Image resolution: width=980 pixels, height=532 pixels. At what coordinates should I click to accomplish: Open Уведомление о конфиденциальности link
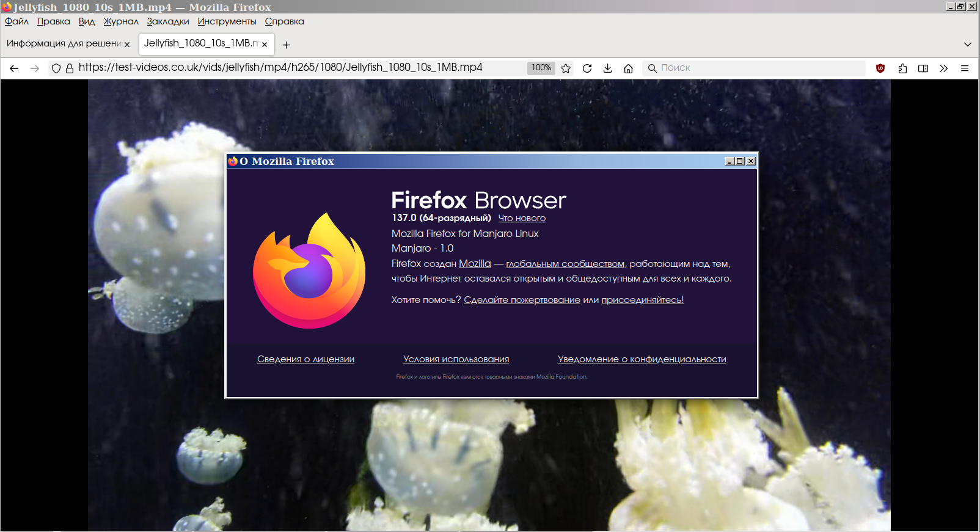(642, 359)
